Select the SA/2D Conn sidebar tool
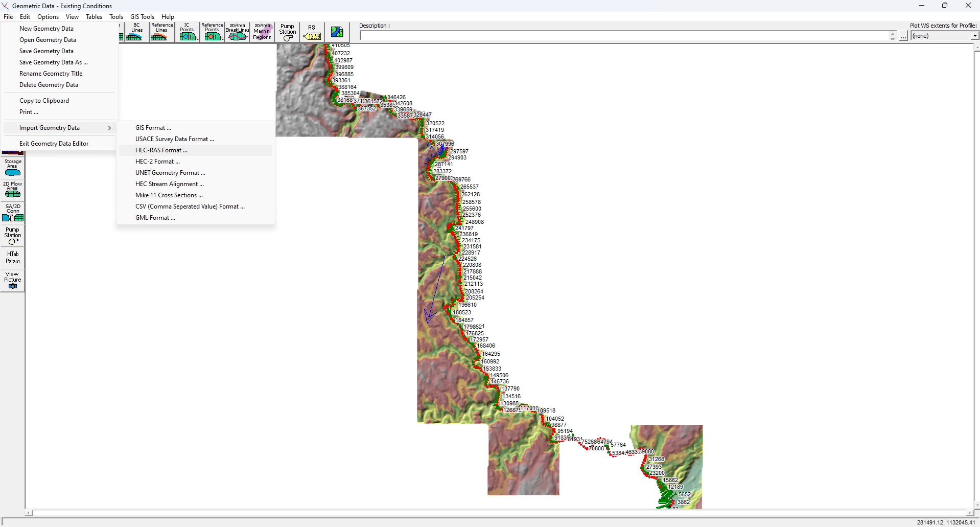Viewport: 980px width, 527px height. click(13, 212)
